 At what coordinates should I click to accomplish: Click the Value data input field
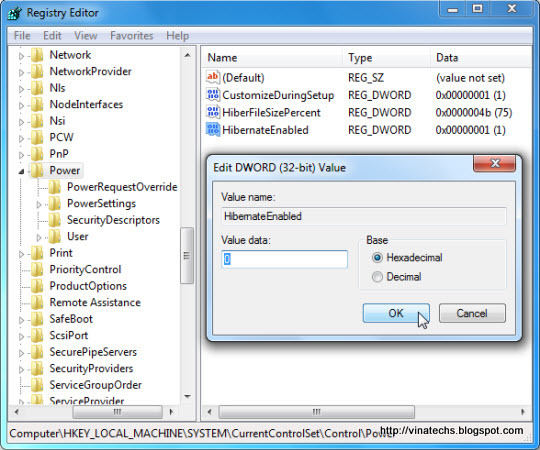pyautogui.click(x=284, y=259)
